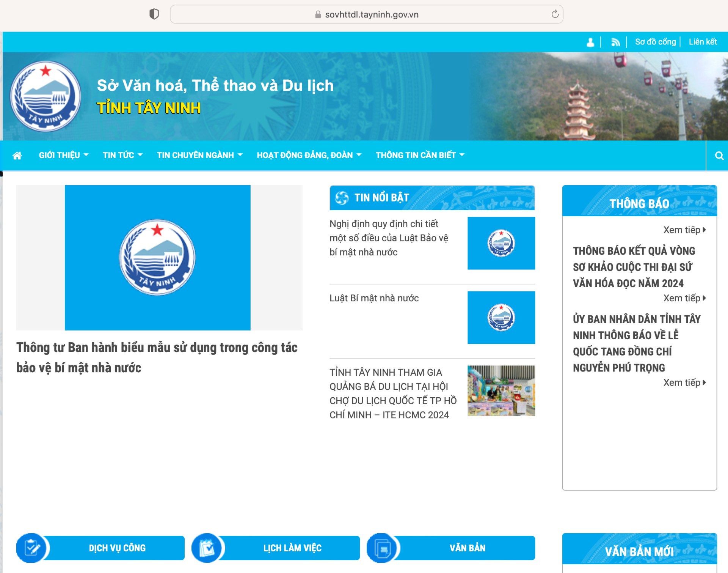Click the home icon in navigation bar
The image size is (728, 573).
17,156
